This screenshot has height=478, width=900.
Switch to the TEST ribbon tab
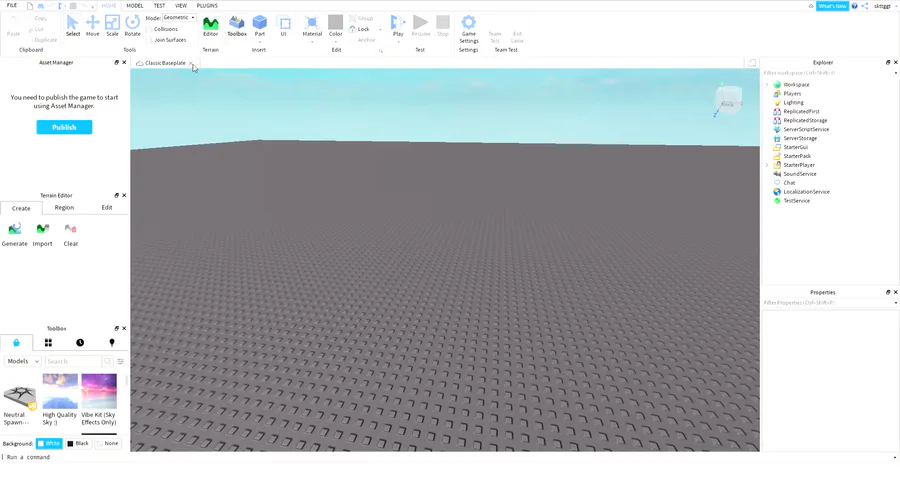click(x=159, y=6)
